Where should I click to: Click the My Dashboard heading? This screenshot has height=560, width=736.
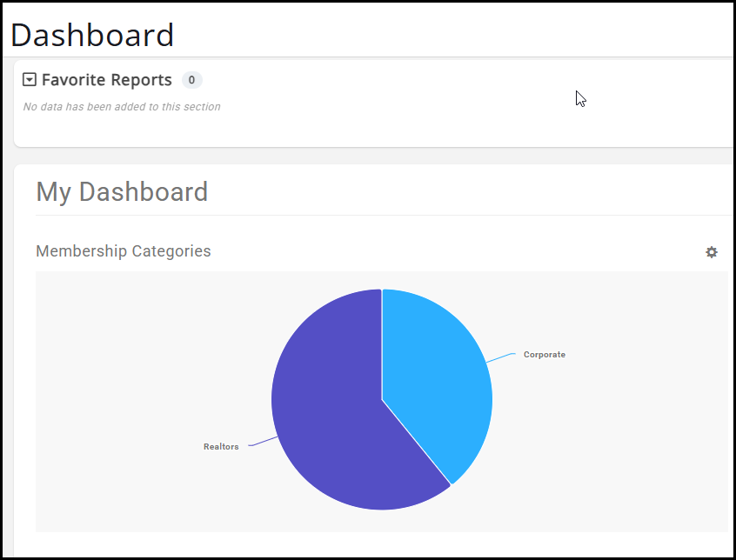coord(122,191)
